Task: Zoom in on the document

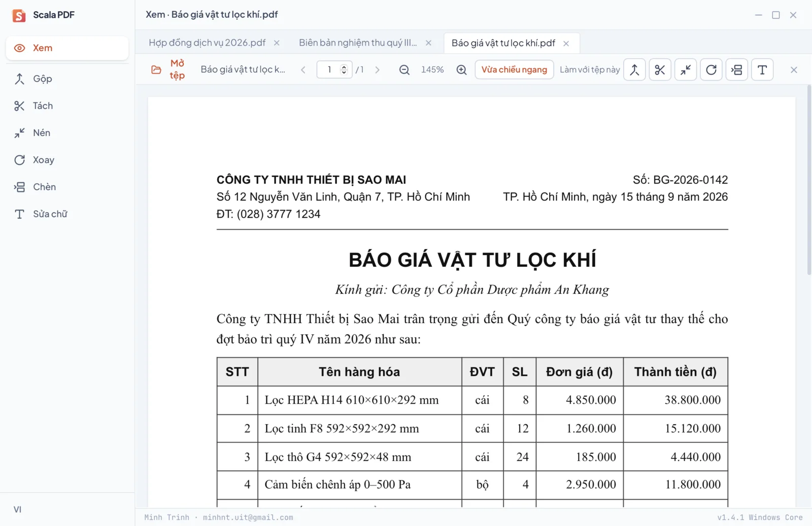Action: [461, 70]
